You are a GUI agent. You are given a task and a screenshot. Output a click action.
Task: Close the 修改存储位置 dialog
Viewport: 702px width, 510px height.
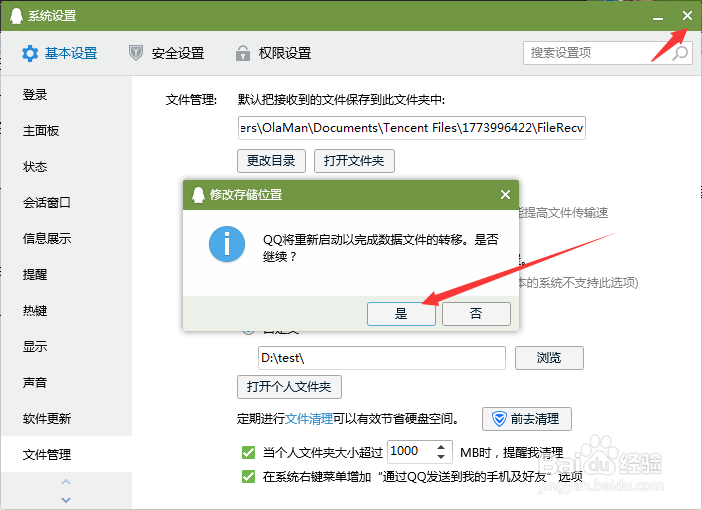click(505, 194)
